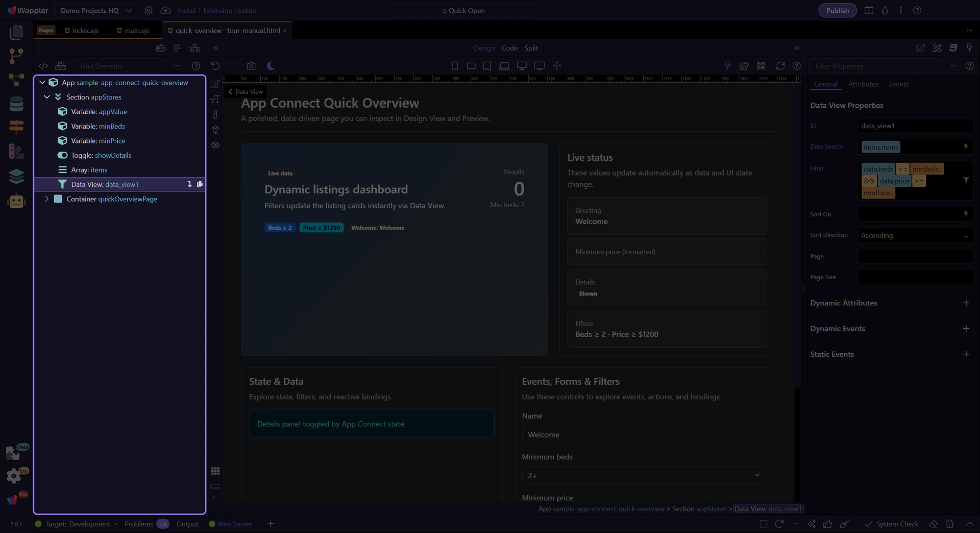980x533 pixels.
Task: Select the mobile phone viewport size icon
Action: pyautogui.click(x=455, y=66)
